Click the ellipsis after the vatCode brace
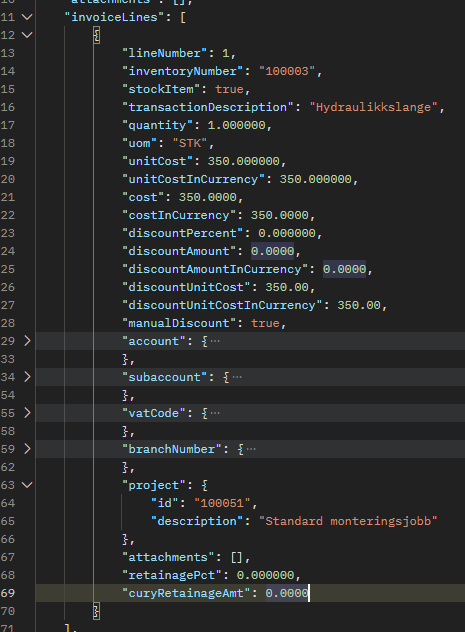The image size is (465, 632). tap(215, 414)
